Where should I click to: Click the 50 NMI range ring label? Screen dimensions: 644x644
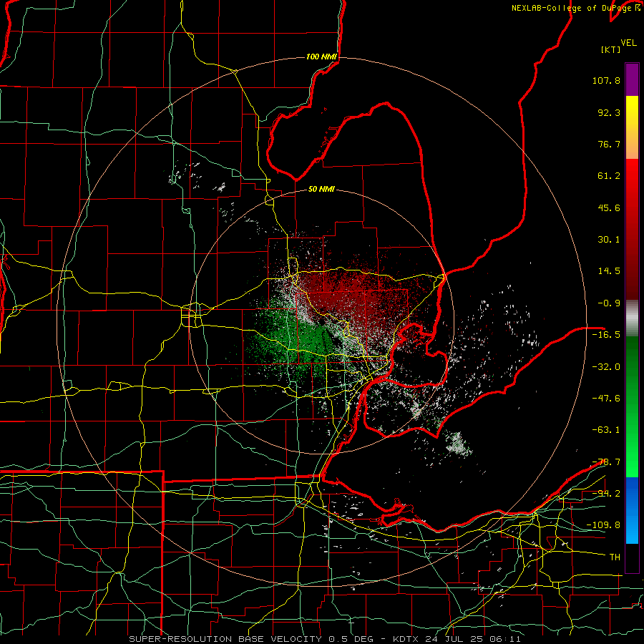321,189
